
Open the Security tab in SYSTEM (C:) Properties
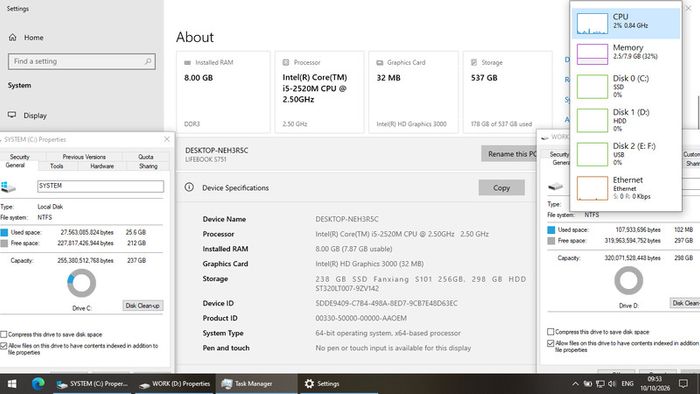point(20,157)
